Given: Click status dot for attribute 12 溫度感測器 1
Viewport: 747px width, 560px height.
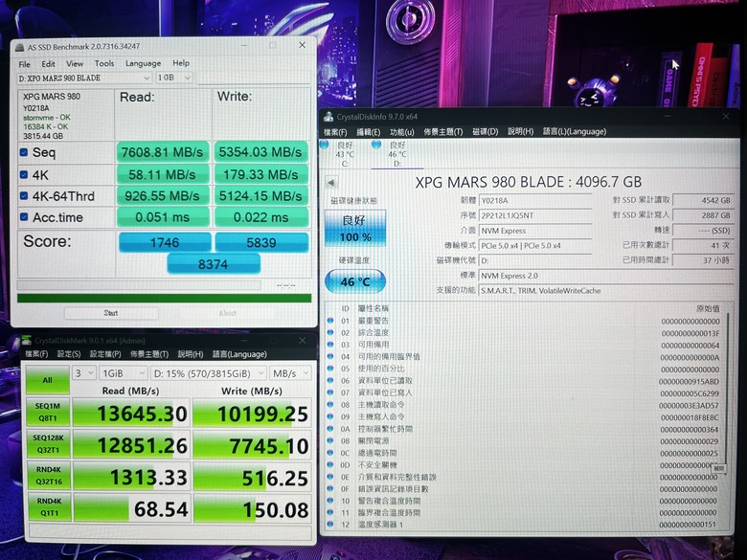Looking at the screenshot, I should (x=330, y=525).
